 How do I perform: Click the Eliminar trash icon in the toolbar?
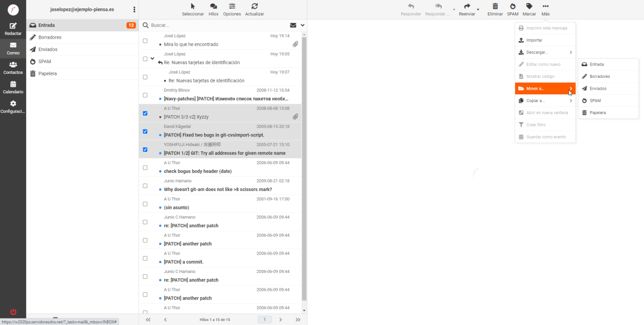(495, 6)
